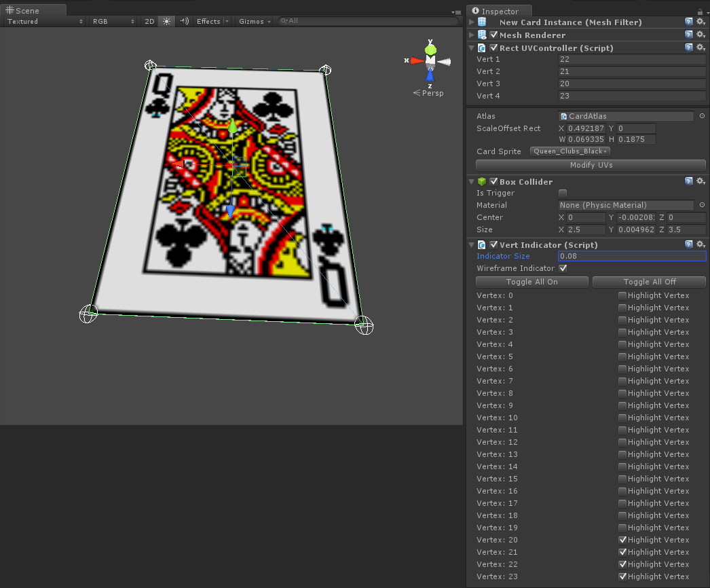The image size is (710, 588).
Task: Click the scene search All field
Action: tap(367, 21)
